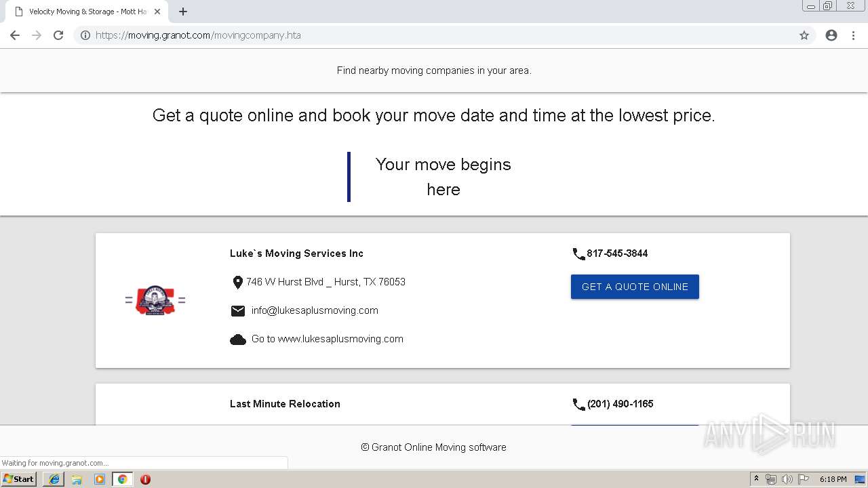Bookmark this page with the star icon
This screenshot has height=488, width=868.
pos(804,35)
